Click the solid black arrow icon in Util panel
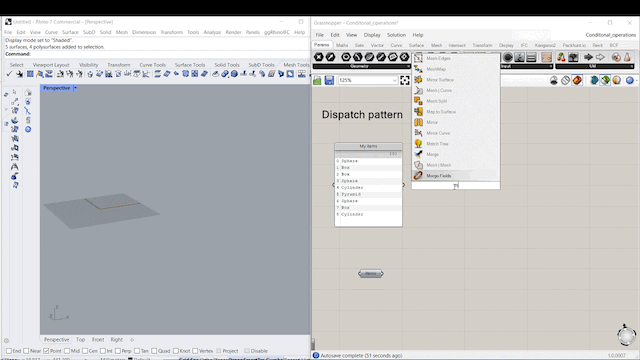Image resolution: width=640 pixels, height=360 pixels. 588,57
